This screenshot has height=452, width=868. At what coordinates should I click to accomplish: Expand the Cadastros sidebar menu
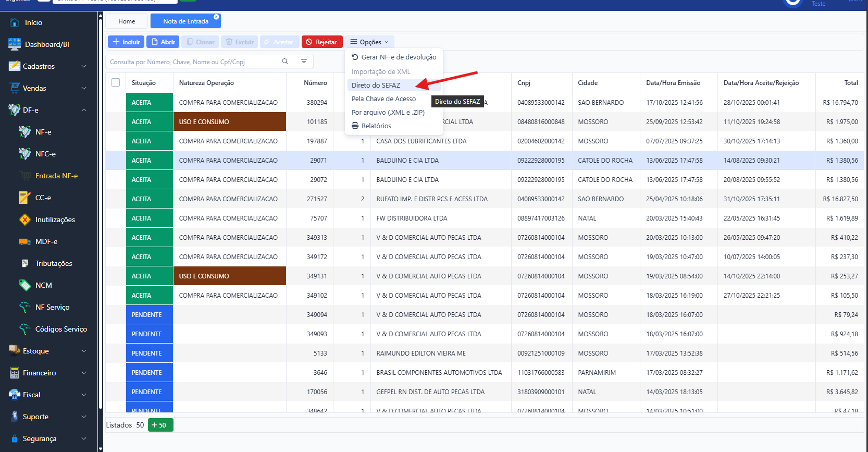(47, 66)
